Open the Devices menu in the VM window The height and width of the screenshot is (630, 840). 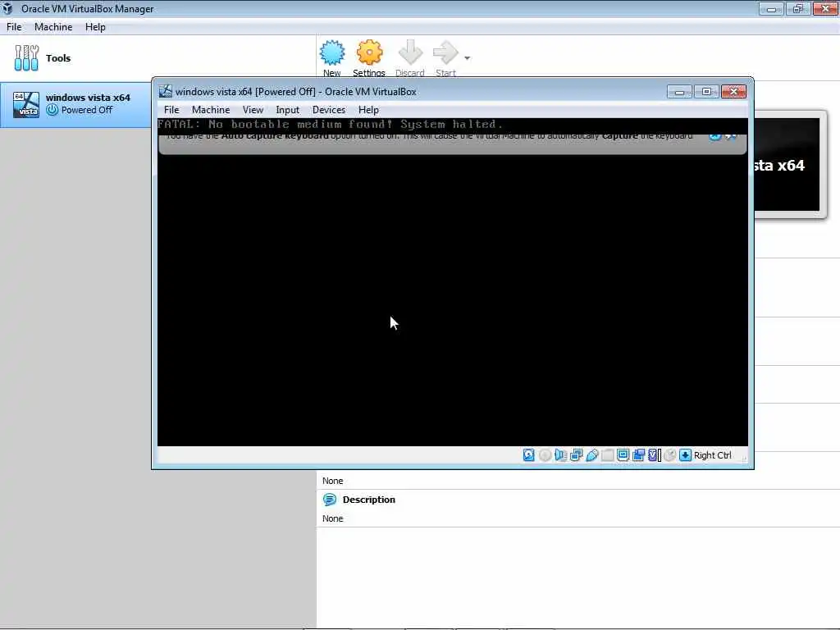pyautogui.click(x=329, y=110)
